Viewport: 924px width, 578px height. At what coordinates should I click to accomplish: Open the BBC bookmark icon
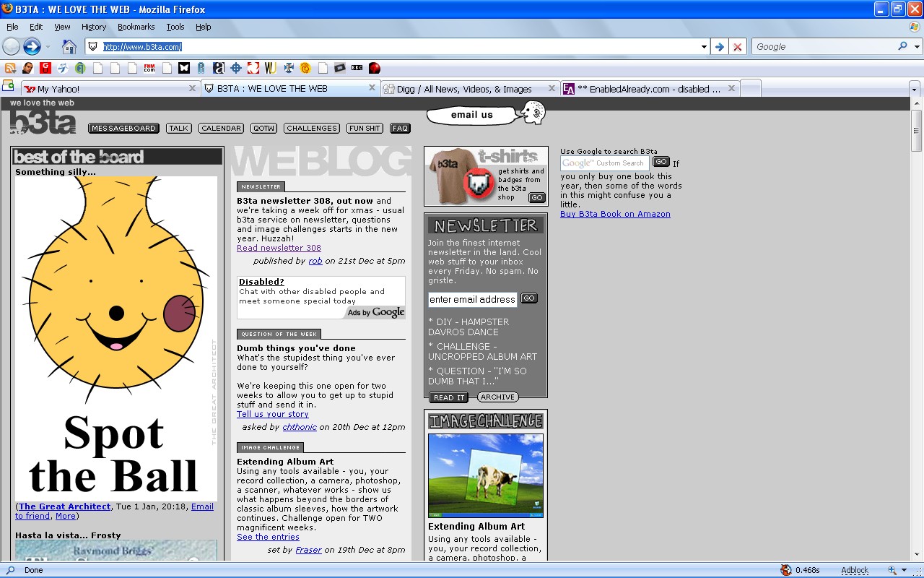point(357,68)
